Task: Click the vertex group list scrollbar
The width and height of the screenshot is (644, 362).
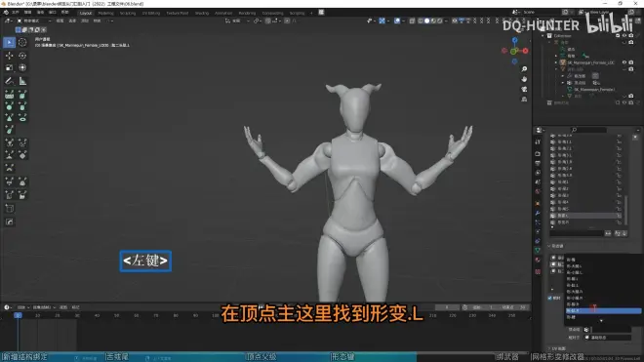Action: [x=625, y=210]
